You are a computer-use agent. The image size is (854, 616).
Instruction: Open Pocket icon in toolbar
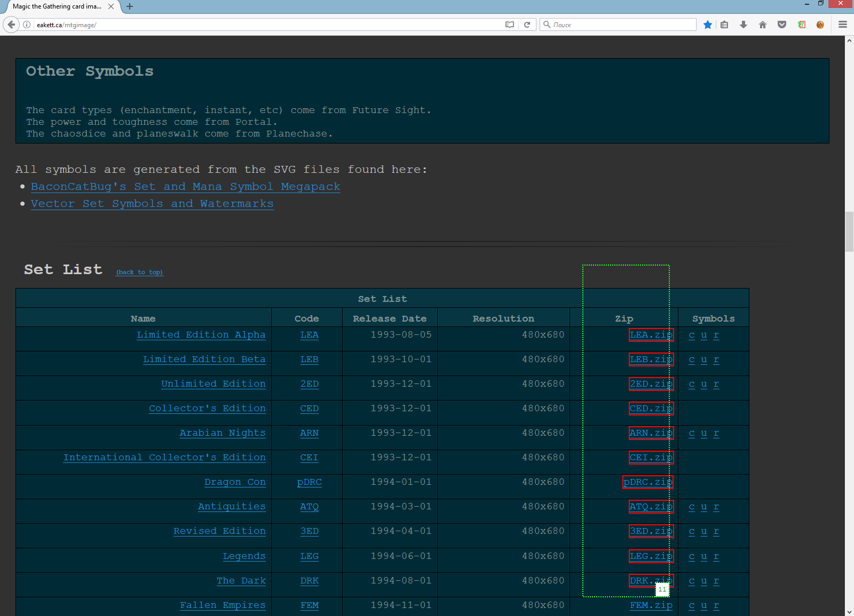point(782,25)
